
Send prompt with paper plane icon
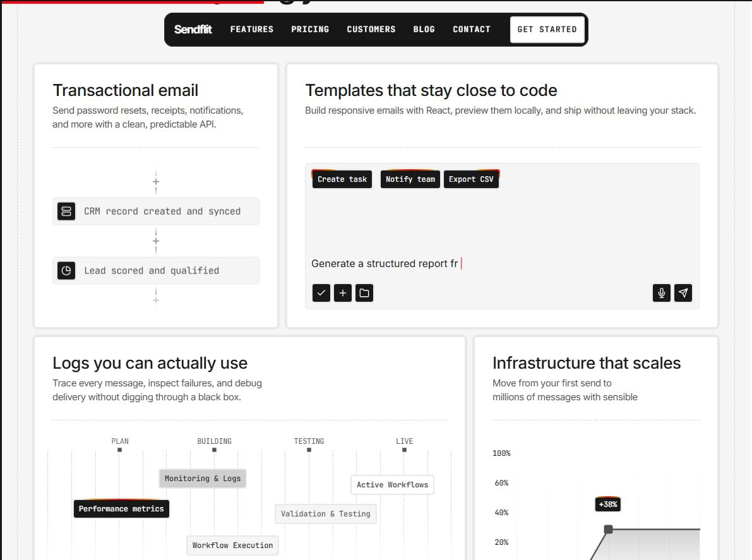point(683,293)
